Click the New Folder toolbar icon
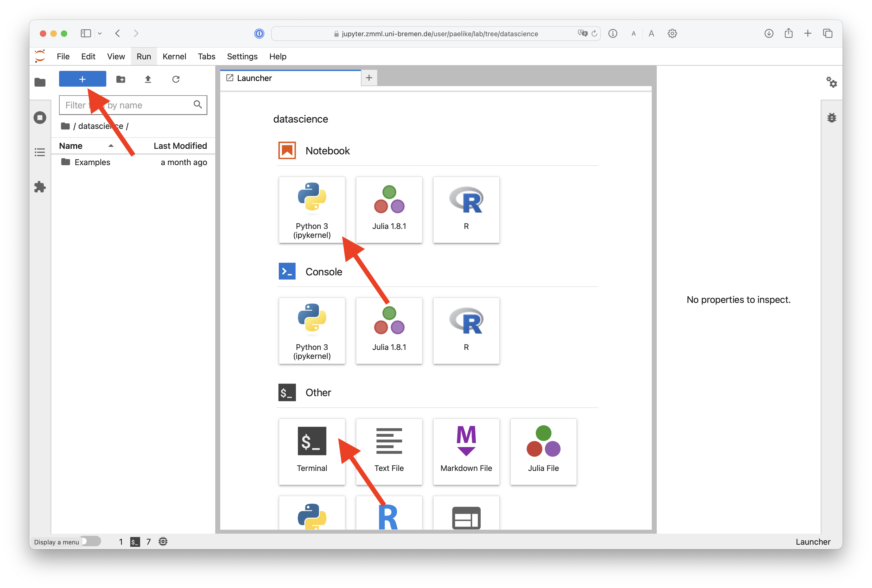This screenshot has height=588, width=872. 121,79
